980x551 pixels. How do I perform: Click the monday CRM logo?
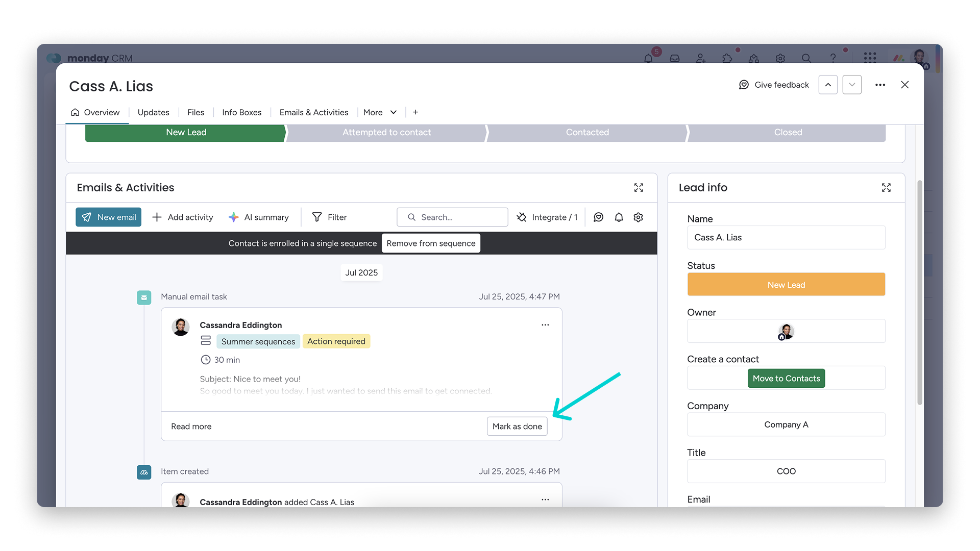click(89, 58)
